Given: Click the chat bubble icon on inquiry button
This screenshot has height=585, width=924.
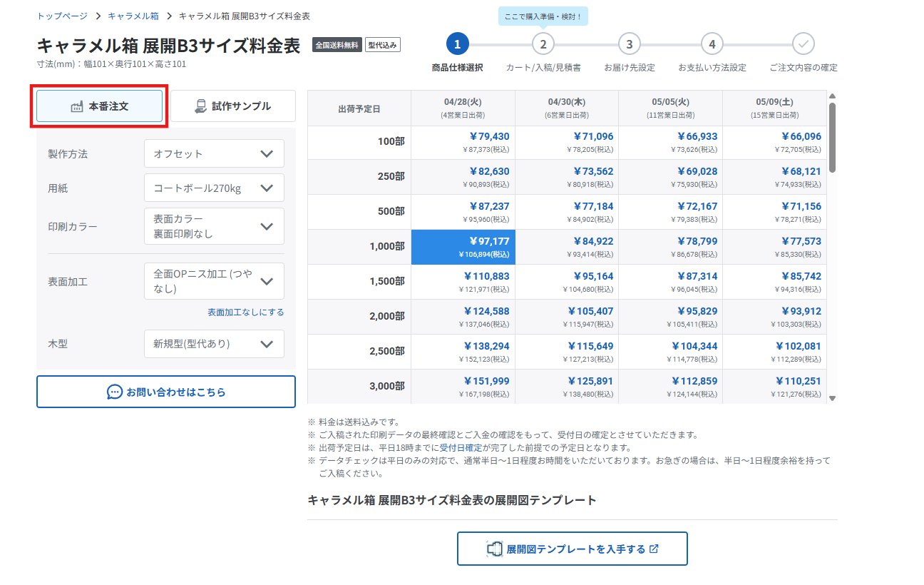Looking at the screenshot, I should (114, 392).
